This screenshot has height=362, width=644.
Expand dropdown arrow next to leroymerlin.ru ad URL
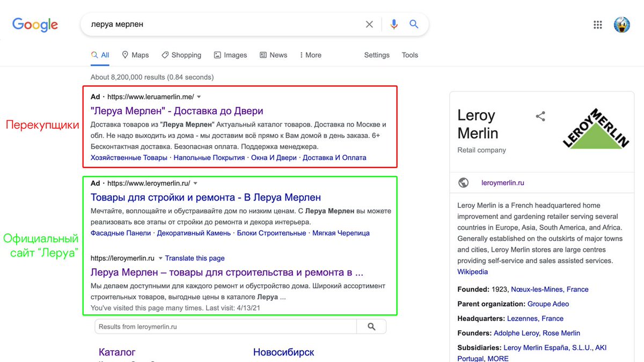pos(195,183)
